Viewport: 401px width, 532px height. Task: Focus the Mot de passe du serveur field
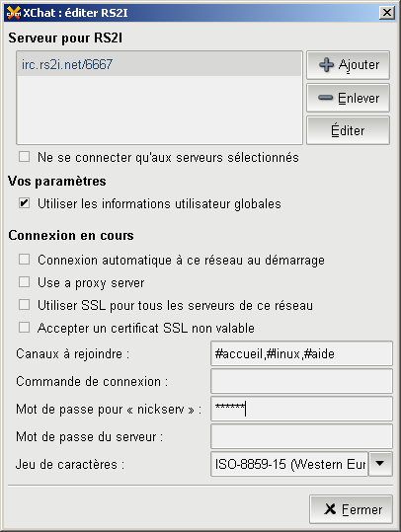coord(301,436)
